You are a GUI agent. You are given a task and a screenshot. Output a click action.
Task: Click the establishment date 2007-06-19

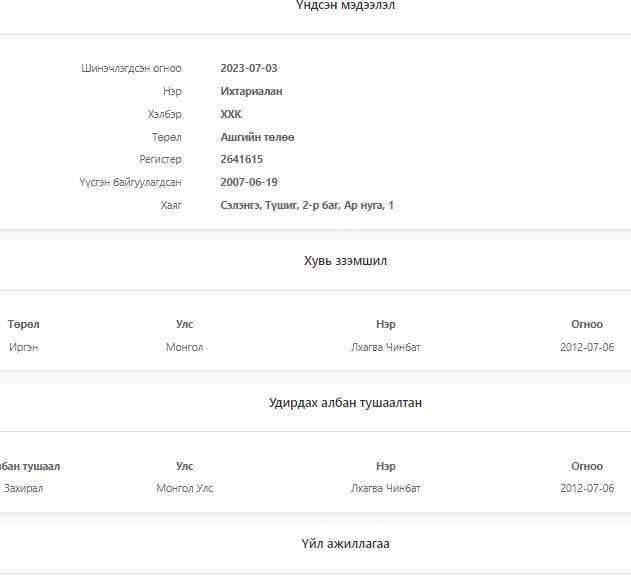249,182
